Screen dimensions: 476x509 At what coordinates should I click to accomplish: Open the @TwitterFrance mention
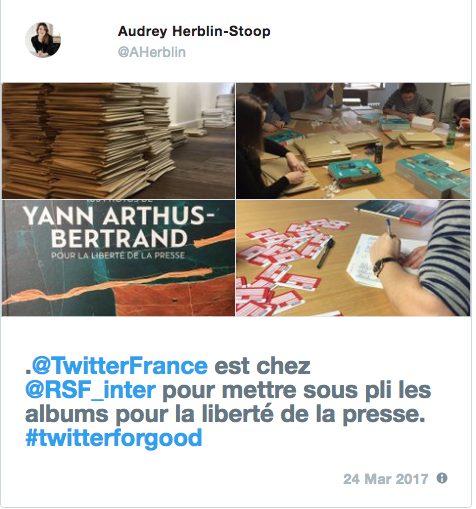click(x=116, y=366)
